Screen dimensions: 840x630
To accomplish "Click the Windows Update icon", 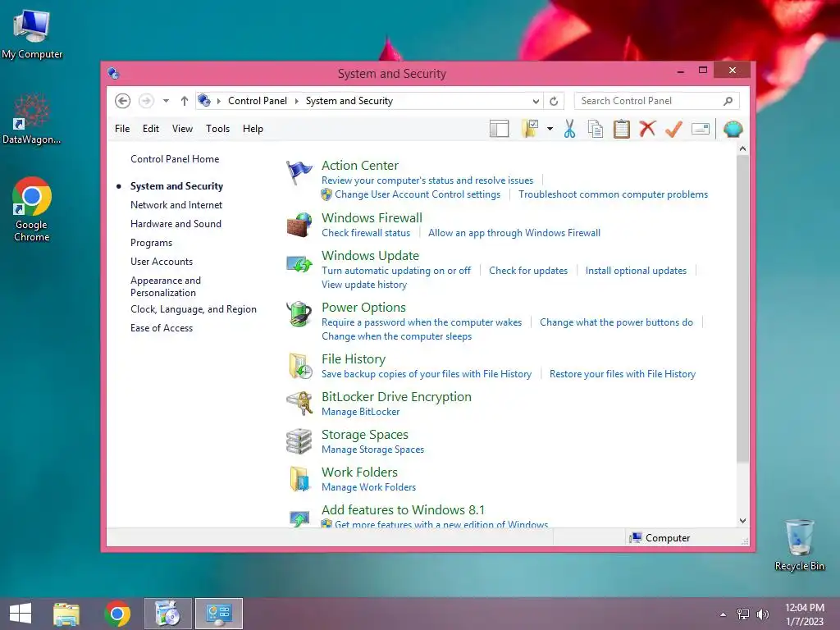I will click(299, 263).
